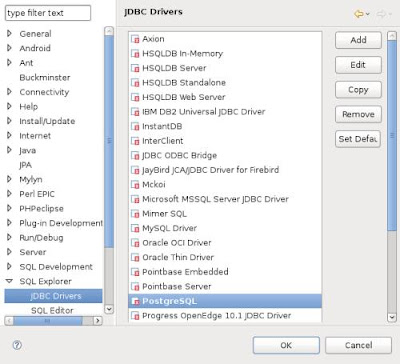Click the tree horizontal scrollbar left arrow
400x364 pixels.
click(9, 321)
